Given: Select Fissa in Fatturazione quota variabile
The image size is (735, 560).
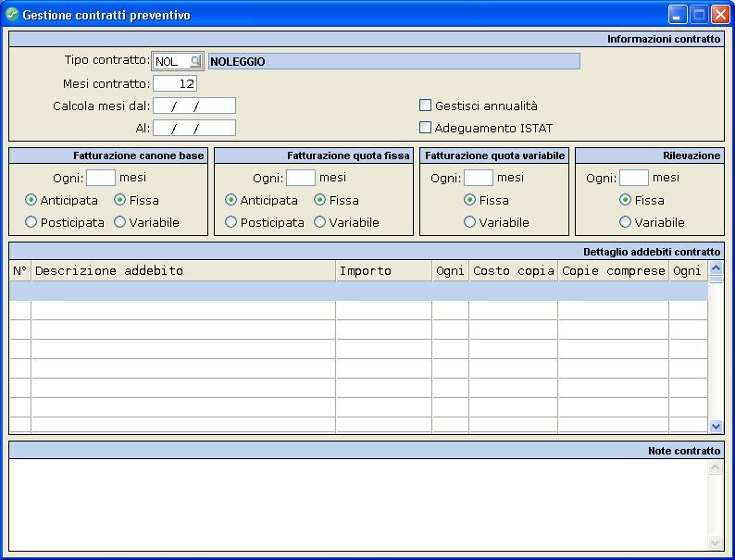Looking at the screenshot, I should coord(469,200).
